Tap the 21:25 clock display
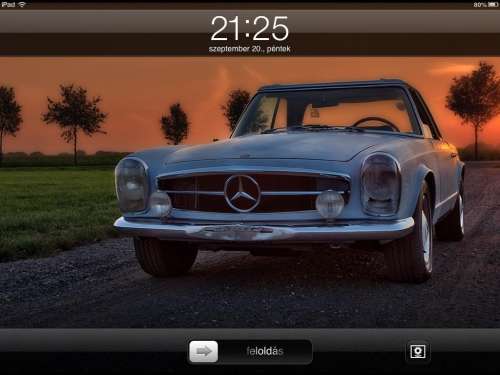 point(250,29)
